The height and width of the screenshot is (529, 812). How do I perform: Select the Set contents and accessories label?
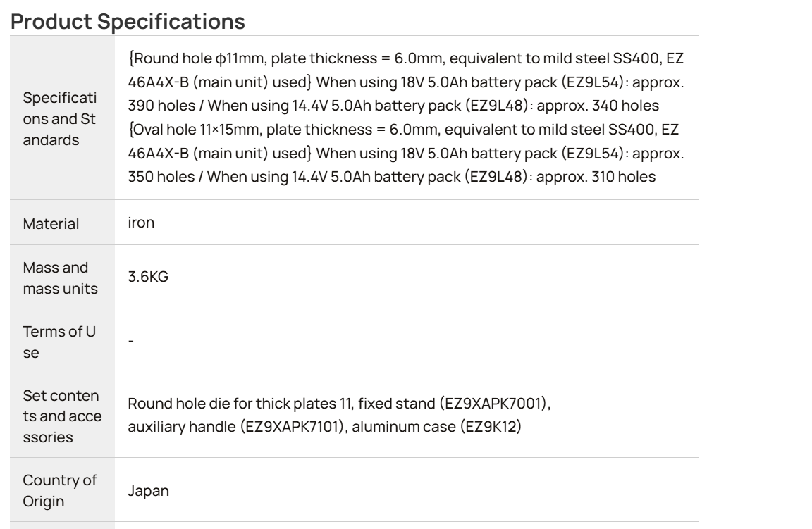click(x=61, y=416)
